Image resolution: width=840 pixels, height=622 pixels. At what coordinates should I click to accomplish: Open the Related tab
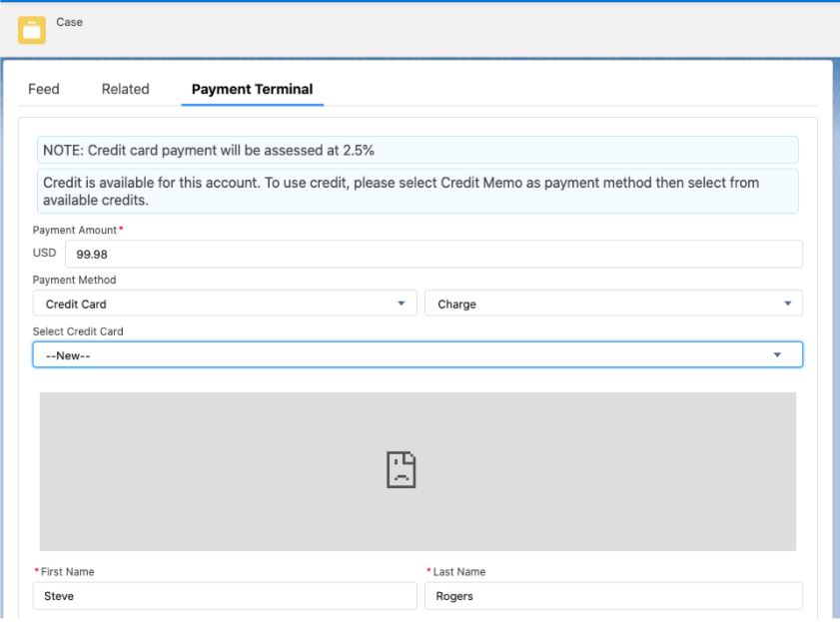pyautogui.click(x=125, y=89)
